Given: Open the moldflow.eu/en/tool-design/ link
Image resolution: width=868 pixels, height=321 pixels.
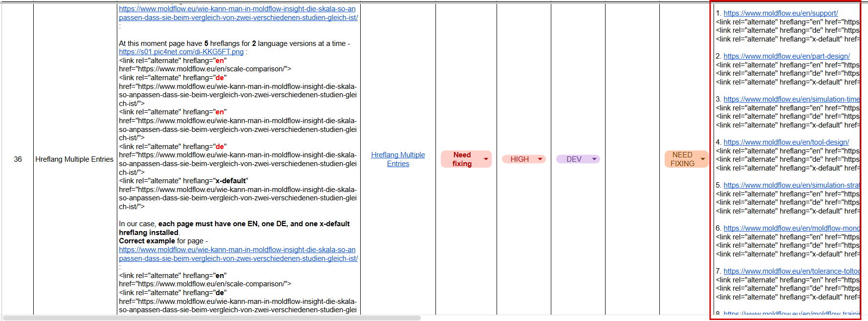Looking at the screenshot, I should click(x=786, y=142).
